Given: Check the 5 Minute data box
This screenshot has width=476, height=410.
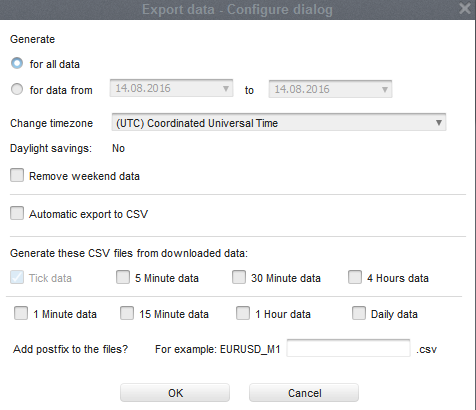Looking at the screenshot, I should click(x=123, y=277).
